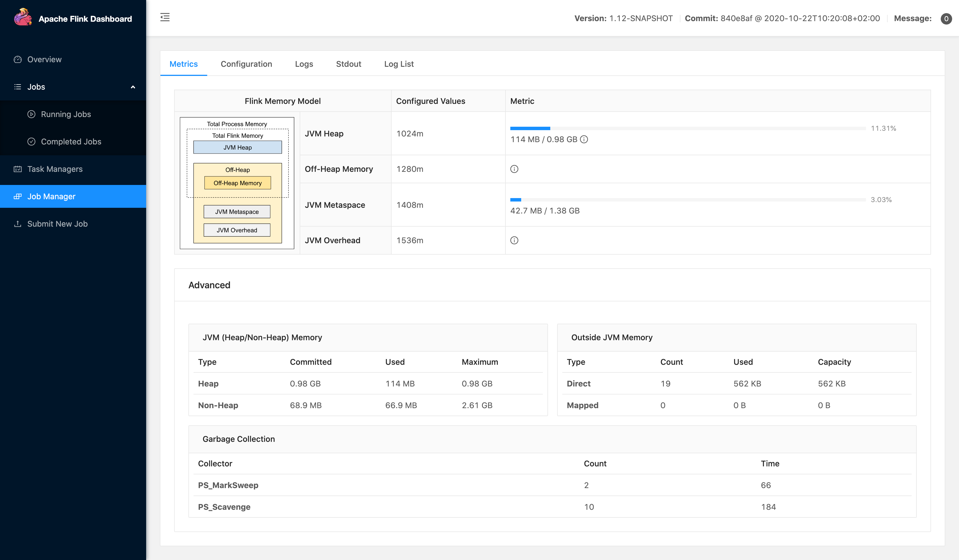Click JVM Metaspace box in memory diagram
The image size is (959, 560).
point(237,212)
